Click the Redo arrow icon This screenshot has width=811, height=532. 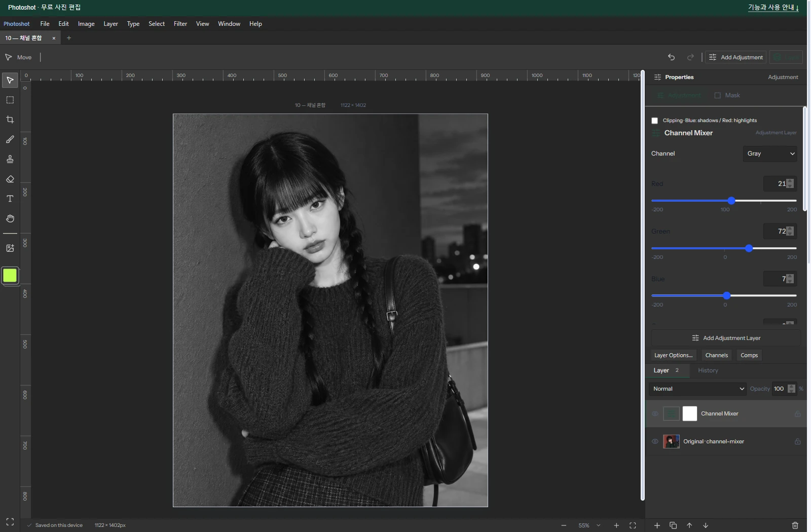tap(690, 57)
